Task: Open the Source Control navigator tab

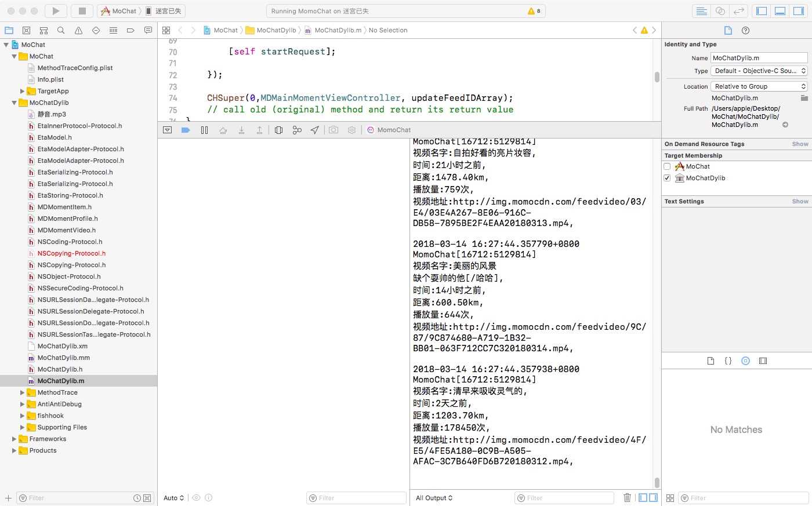Action: coord(26,30)
